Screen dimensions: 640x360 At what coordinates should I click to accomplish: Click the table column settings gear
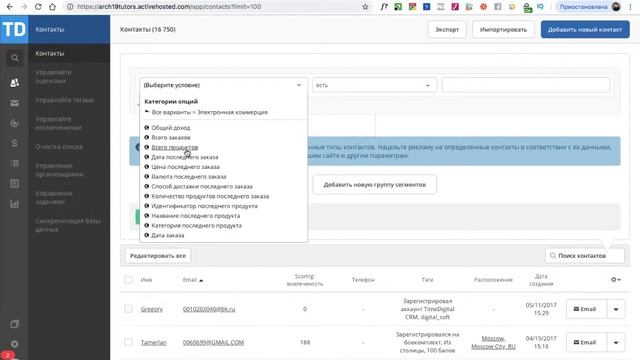point(616,280)
